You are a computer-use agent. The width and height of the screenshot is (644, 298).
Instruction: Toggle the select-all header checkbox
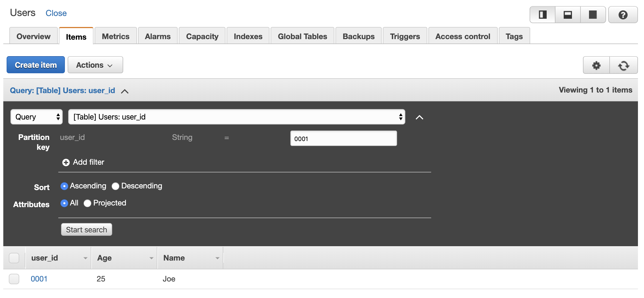(x=14, y=258)
